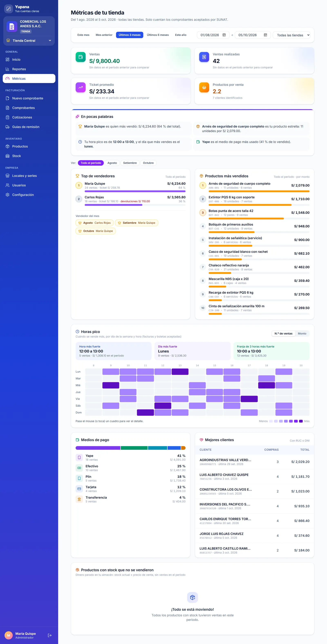Click the AGROINDUSTRIAS VALLE VERD... client row
The image size is (327, 644).
pyautogui.click(x=254, y=462)
